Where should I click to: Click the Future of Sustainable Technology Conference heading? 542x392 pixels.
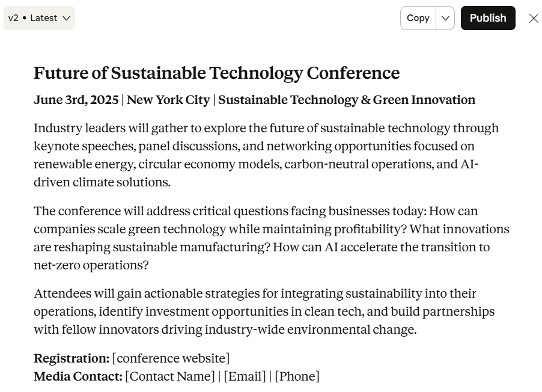tap(216, 73)
